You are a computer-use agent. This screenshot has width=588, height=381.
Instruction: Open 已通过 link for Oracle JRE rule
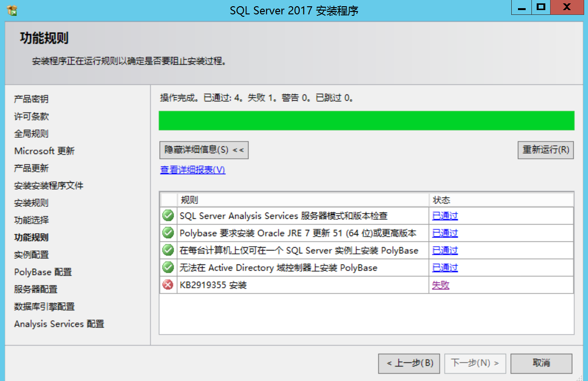(445, 233)
